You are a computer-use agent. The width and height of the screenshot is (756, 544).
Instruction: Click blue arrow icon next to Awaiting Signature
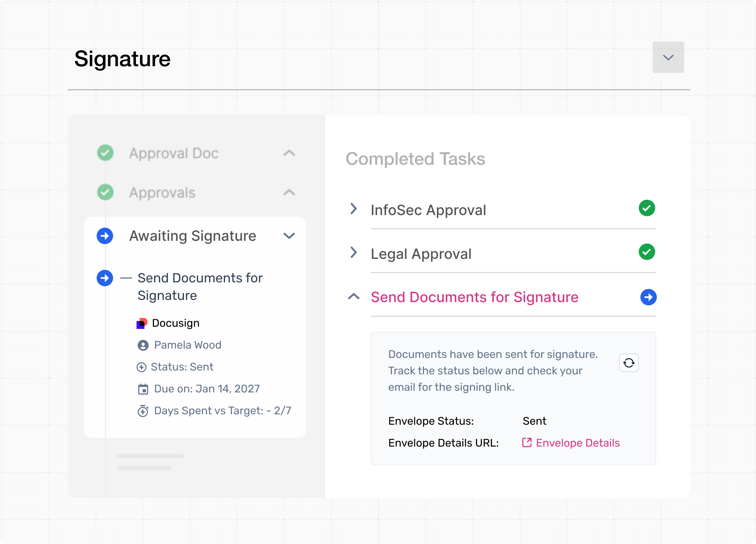105,236
